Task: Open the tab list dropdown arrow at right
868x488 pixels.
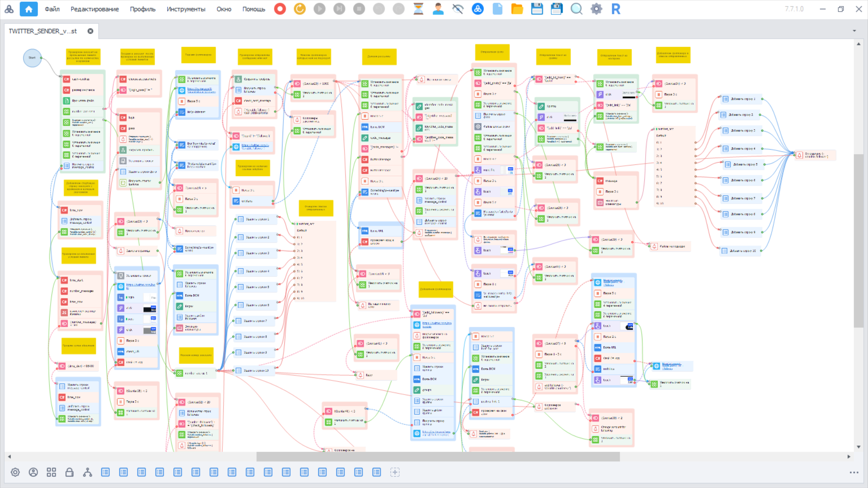Action: 854,31
